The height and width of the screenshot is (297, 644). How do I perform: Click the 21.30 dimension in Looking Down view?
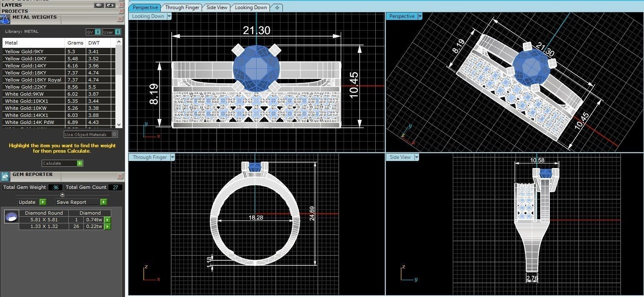point(257,30)
